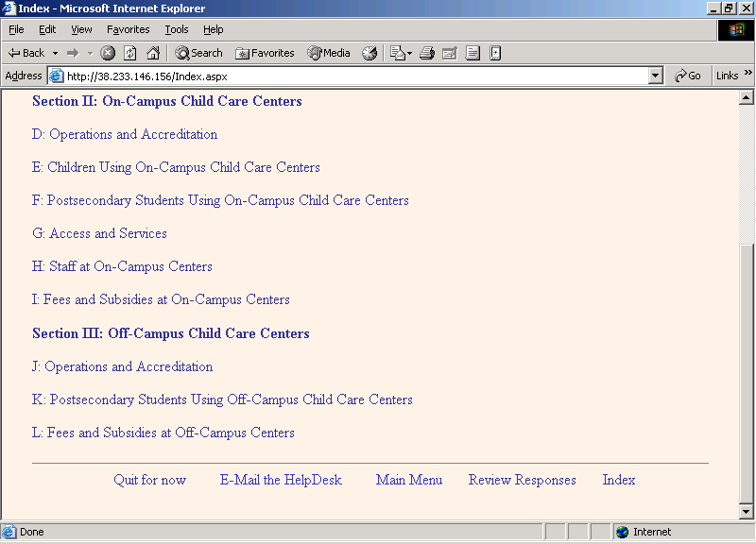Open Section III: Off-Campus Child Care Centers
This screenshot has width=756, height=544.
[x=171, y=333]
